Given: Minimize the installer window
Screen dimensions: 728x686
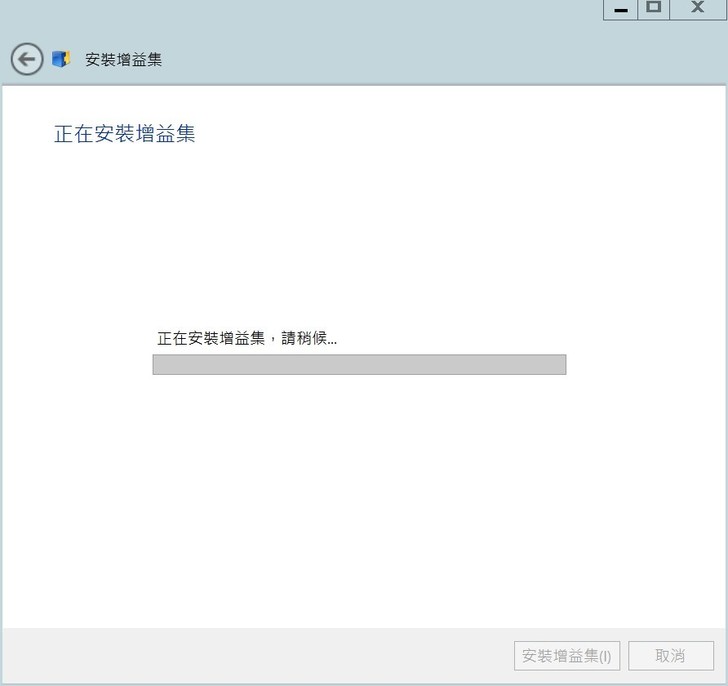Looking at the screenshot, I should [621, 9].
